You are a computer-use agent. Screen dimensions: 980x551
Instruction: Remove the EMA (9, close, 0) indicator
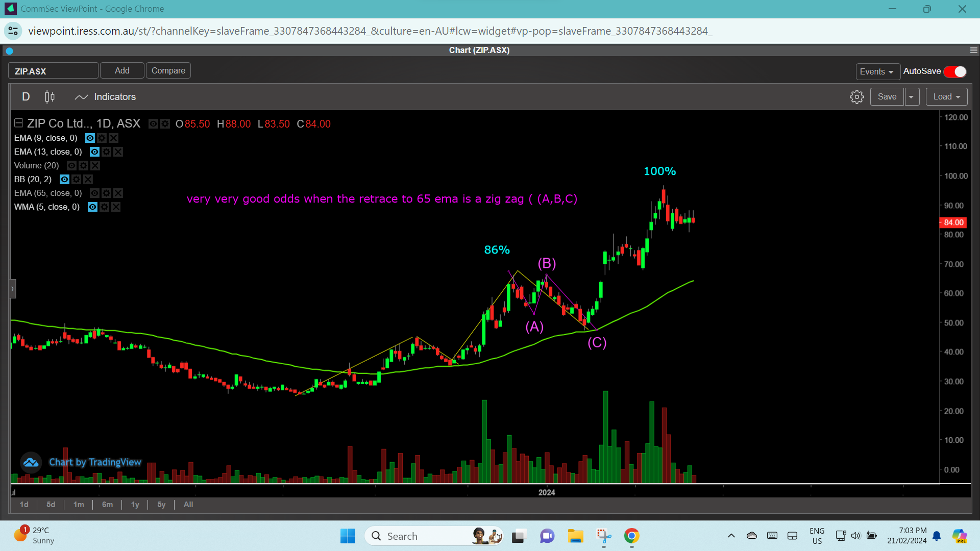pos(113,138)
